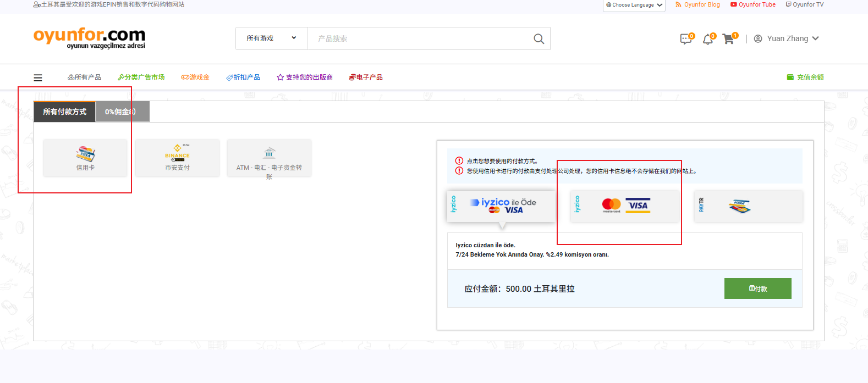Open the 所有游戏 category dropdown

(x=271, y=38)
